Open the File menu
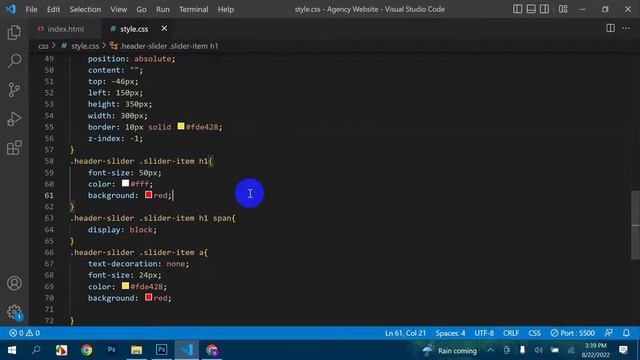Viewport: 640px width, 360px height. point(31,9)
